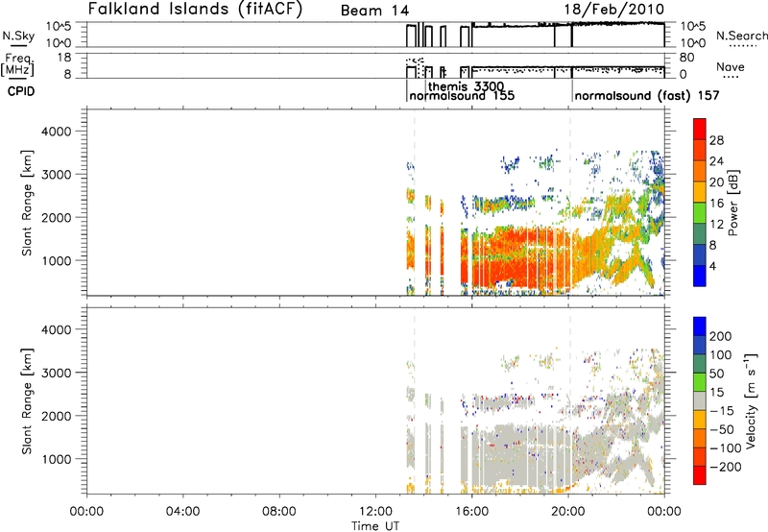Screen dimensions: 768x532
Task: Click the '2000' tick on the velocity panel
Action: (x=56, y=416)
